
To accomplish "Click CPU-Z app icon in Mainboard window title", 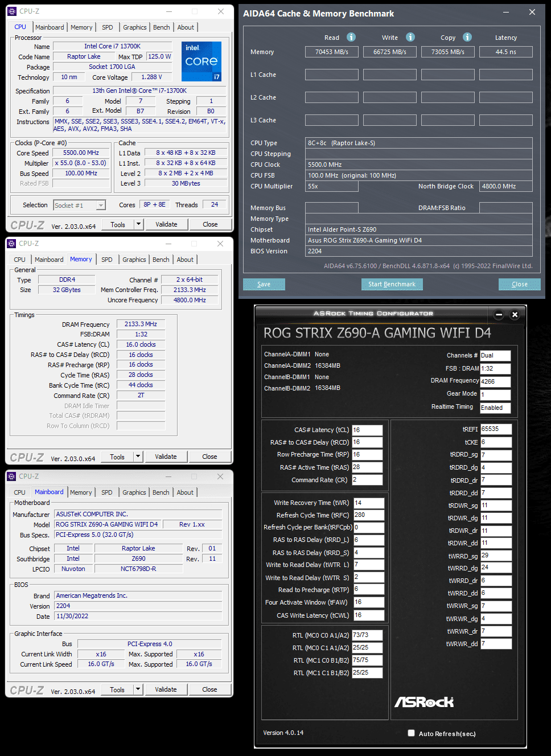I will click(x=11, y=476).
